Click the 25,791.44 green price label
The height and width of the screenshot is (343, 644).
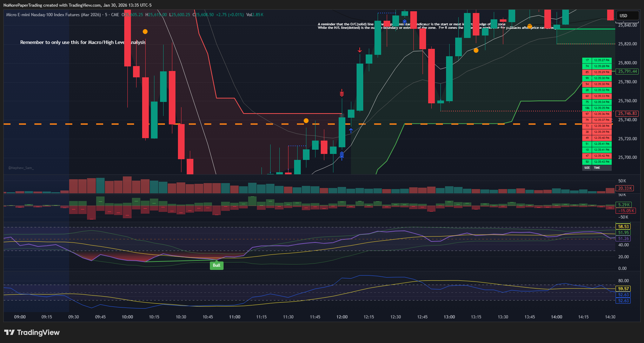click(628, 71)
